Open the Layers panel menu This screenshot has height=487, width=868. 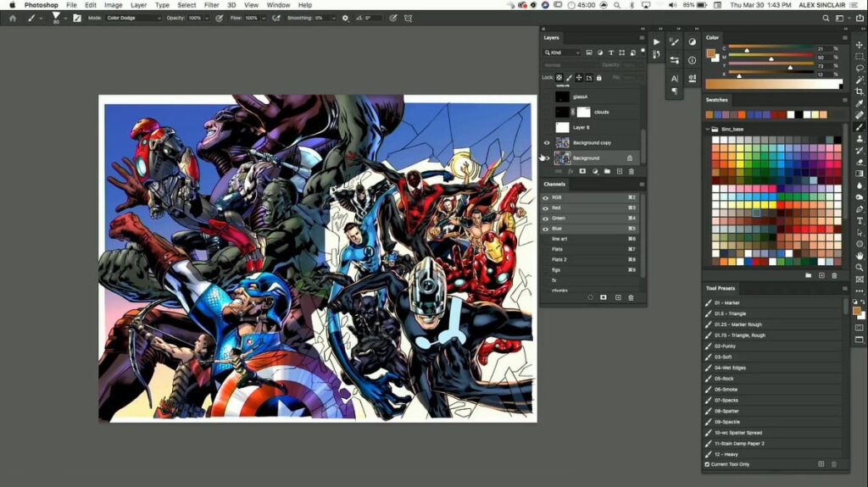(x=642, y=37)
